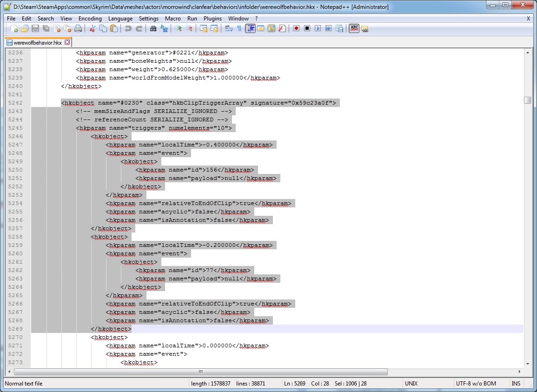Create a new document with the New toolbar icon
Viewport: 537px width, 392px height.
click(x=14, y=29)
